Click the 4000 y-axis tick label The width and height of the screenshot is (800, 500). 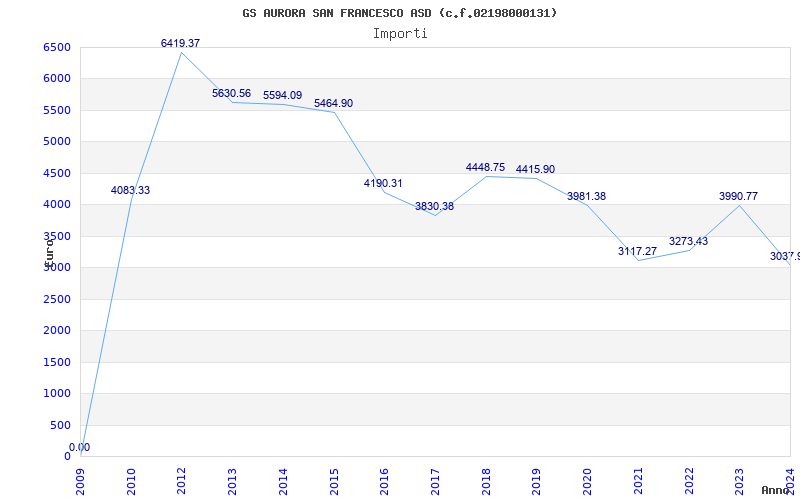(x=57, y=205)
